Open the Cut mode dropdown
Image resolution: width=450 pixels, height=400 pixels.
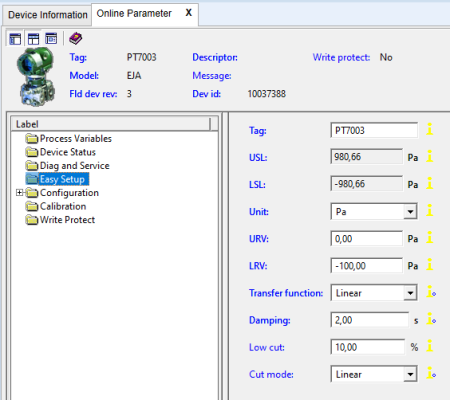374,374
